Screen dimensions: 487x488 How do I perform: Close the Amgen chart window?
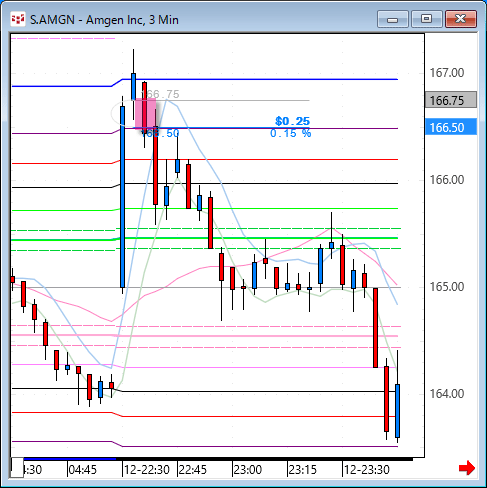pos(461,19)
